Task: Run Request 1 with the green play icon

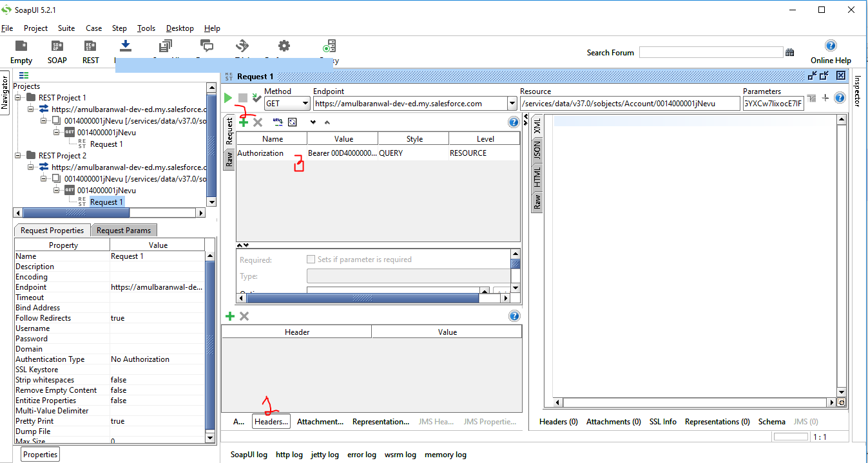Action: [x=227, y=98]
